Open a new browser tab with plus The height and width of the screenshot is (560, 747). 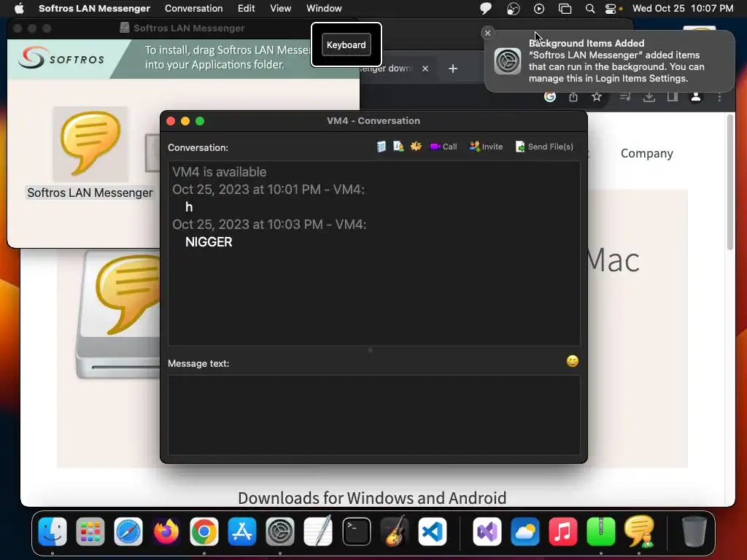tap(453, 69)
